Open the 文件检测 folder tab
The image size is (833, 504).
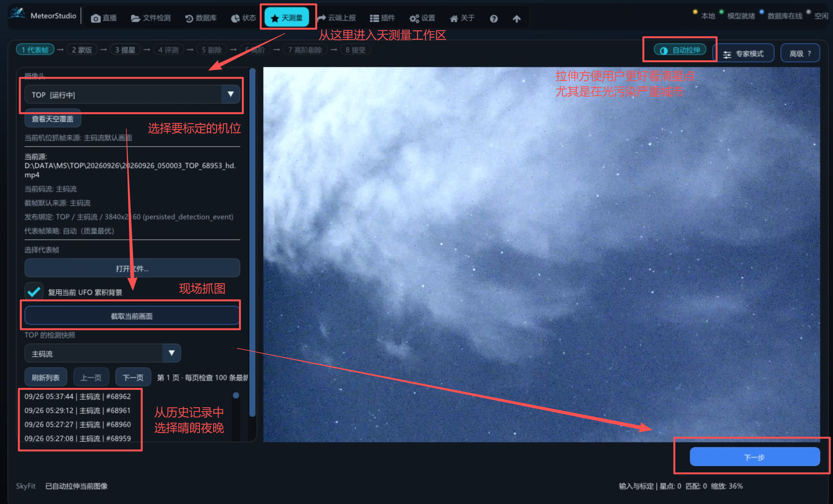tap(150, 18)
